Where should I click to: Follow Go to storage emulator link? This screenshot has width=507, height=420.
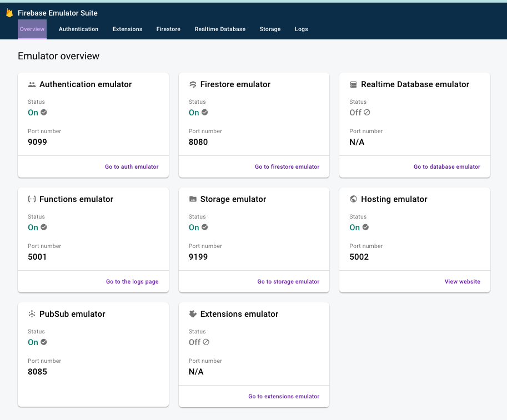pos(288,282)
